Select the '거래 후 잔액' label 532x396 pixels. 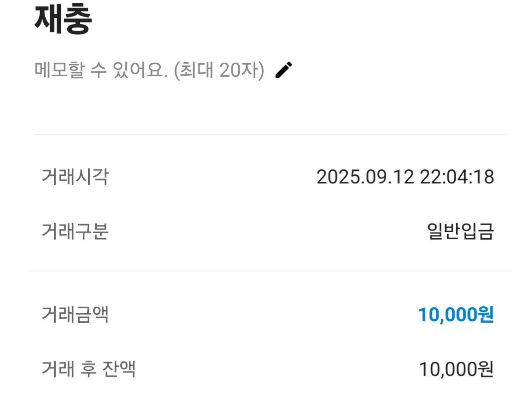click(88, 369)
